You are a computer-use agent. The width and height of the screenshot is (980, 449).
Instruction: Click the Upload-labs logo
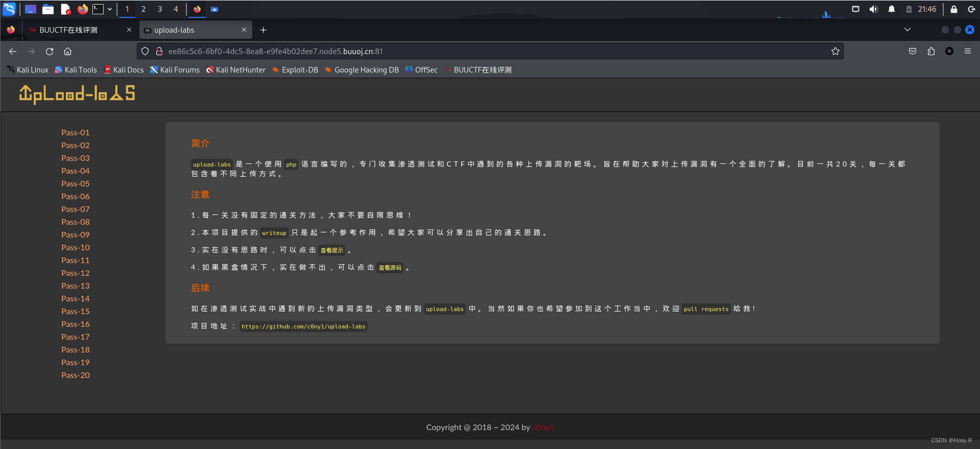click(x=77, y=94)
